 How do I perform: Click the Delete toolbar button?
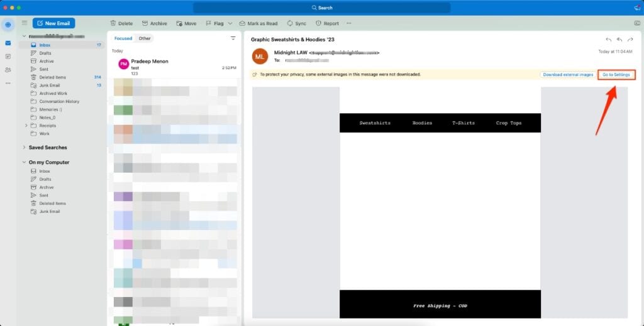(121, 23)
